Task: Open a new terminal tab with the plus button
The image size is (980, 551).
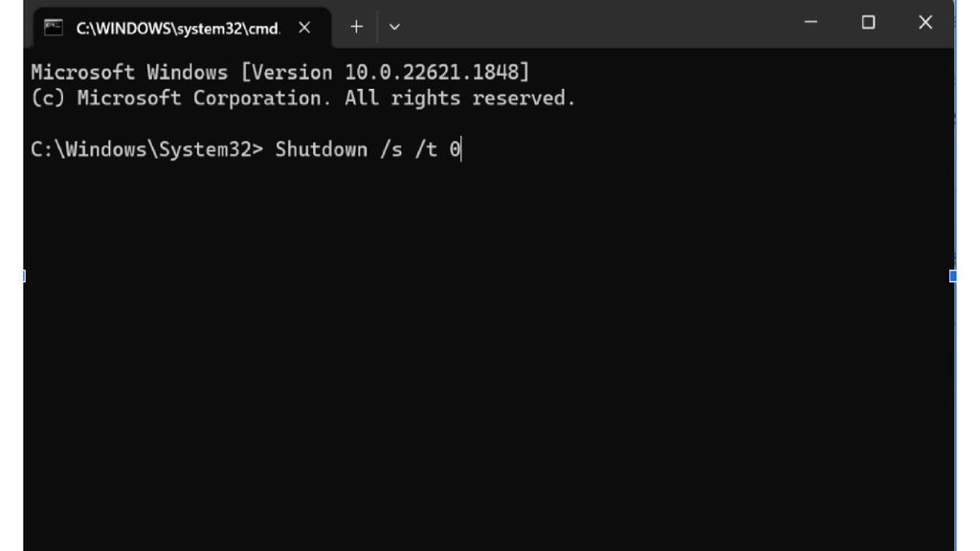Action: pos(355,26)
